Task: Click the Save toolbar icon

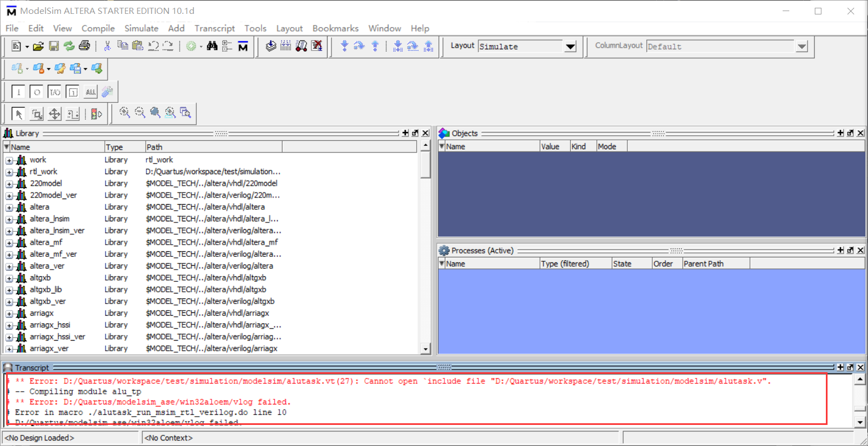Action: point(53,45)
